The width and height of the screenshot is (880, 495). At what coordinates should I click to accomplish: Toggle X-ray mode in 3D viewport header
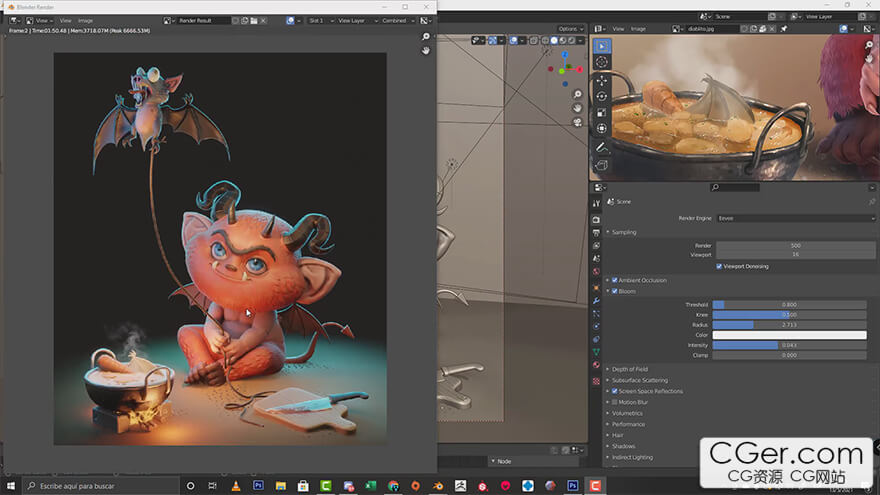pyautogui.click(x=533, y=40)
